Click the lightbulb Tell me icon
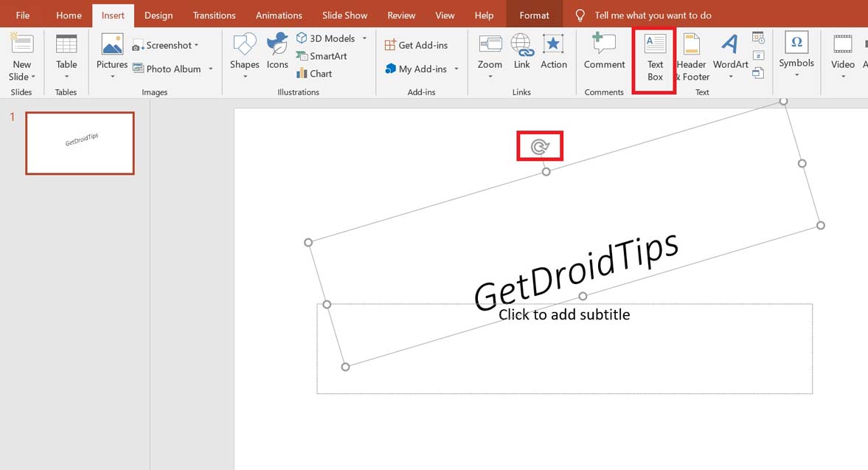 [580, 15]
